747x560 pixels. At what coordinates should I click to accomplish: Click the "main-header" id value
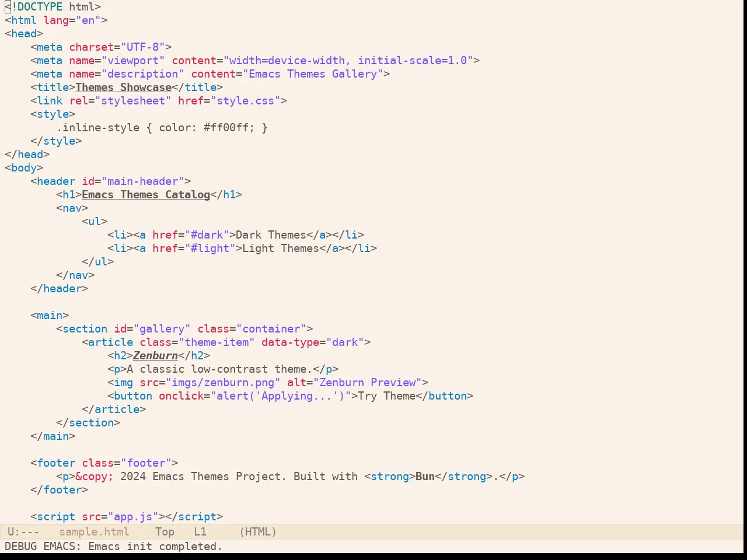pos(143,181)
